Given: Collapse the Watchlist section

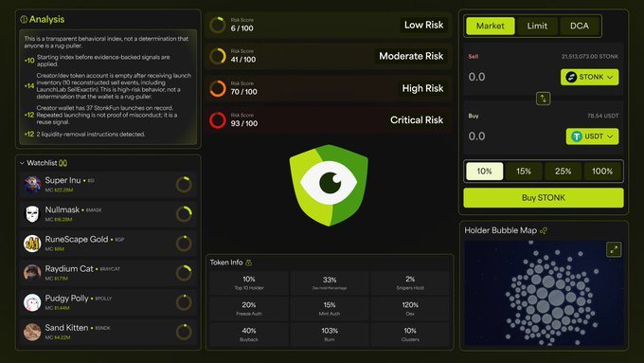Looking at the screenshot, I should point(22,163).
